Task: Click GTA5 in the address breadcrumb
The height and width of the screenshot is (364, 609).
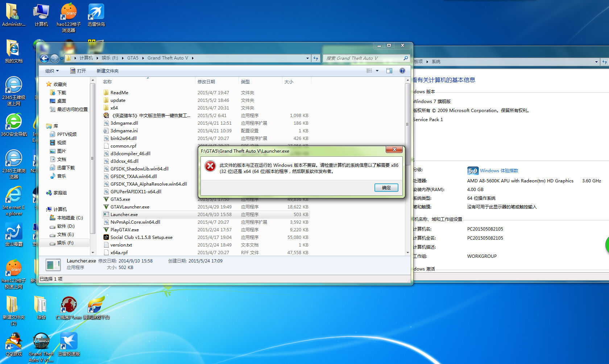Action: coord(133,58)
